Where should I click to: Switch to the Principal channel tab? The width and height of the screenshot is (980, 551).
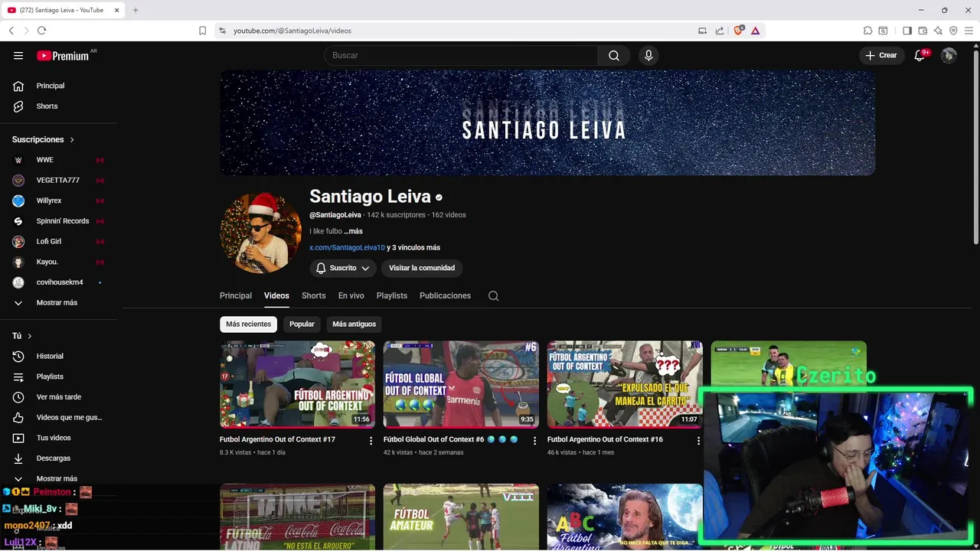point(236,295)
